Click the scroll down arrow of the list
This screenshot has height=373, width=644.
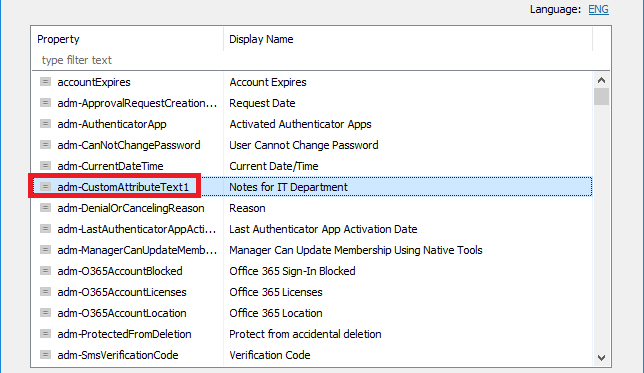(601, 358)
